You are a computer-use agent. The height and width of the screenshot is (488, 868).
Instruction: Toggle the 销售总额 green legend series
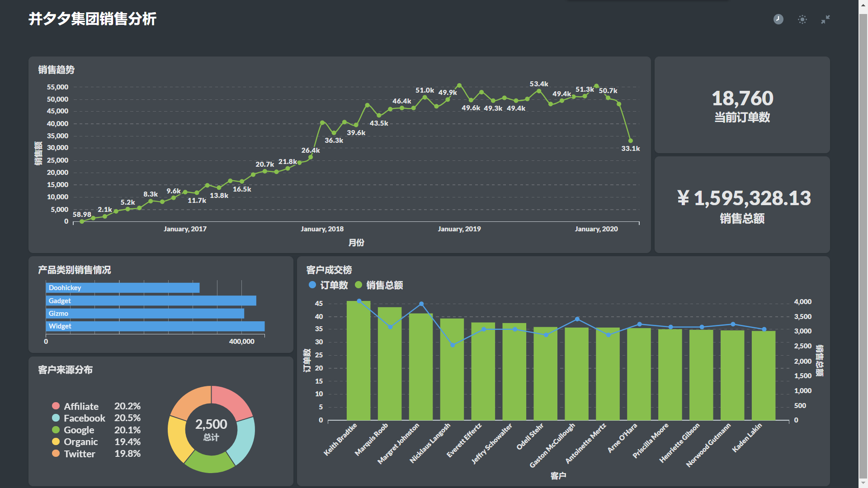tap(379, 285)
